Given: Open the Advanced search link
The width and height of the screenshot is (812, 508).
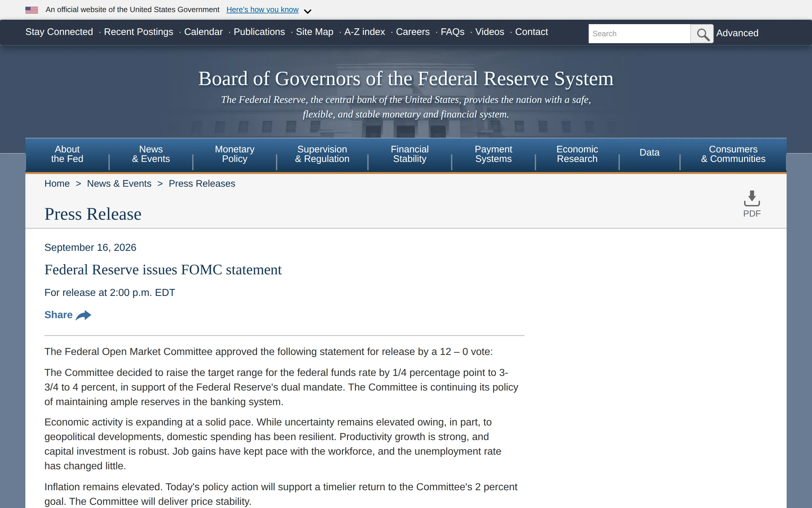Looking at the screenshot, I should (737, 33).
